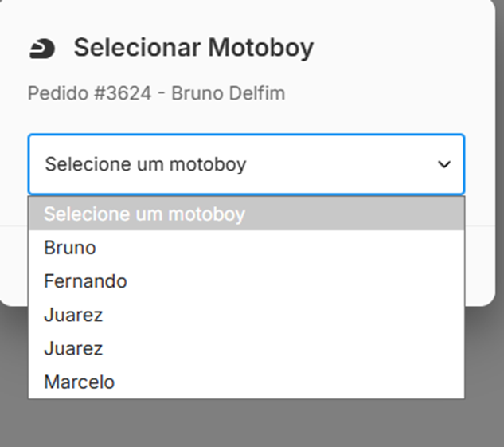
Task: Click the 'Pedido #3624 - Bruno Delfim' subtitle
Action: click(x=156, y=93)
